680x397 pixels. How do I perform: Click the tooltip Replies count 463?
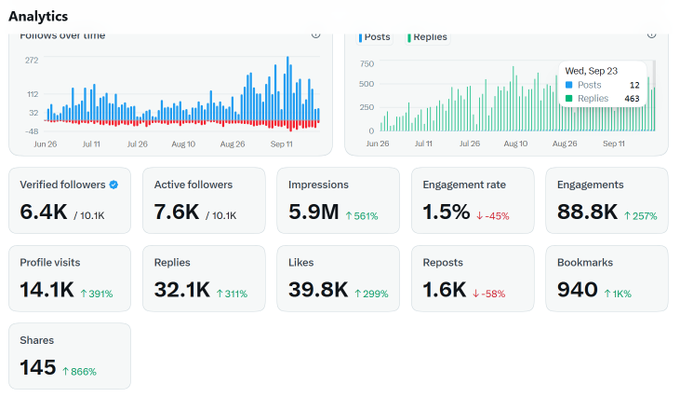[x=632, y=98]
